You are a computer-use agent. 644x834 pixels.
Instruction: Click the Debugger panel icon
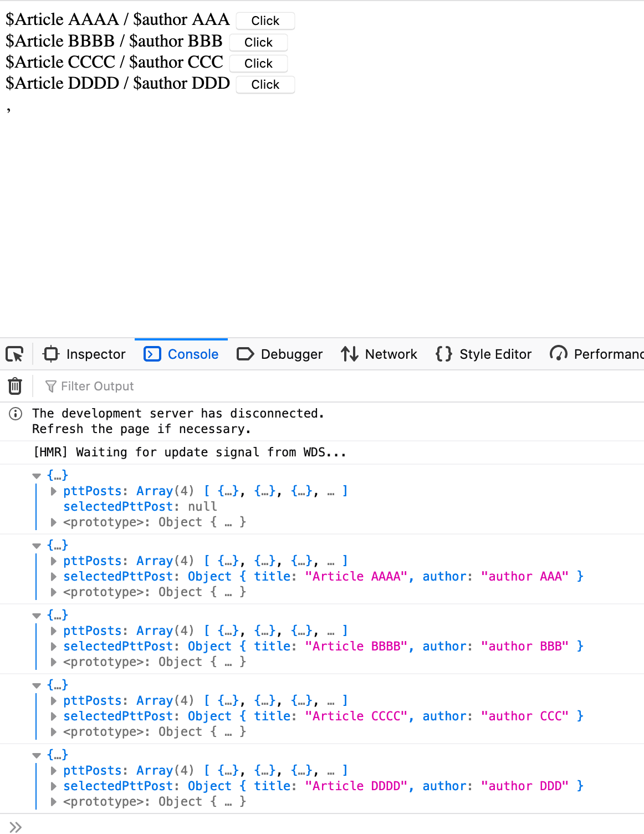pyautogui.click(x=245, y=354)
